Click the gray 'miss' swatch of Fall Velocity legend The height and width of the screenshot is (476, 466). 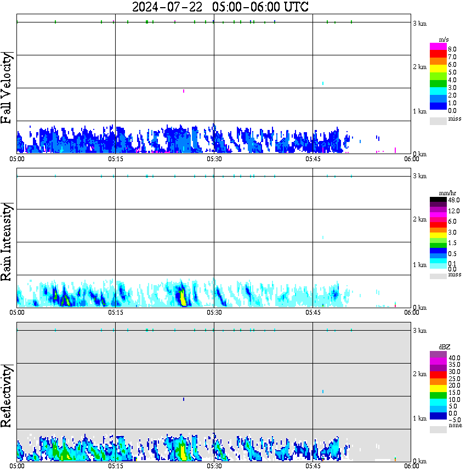click(438, 121)
